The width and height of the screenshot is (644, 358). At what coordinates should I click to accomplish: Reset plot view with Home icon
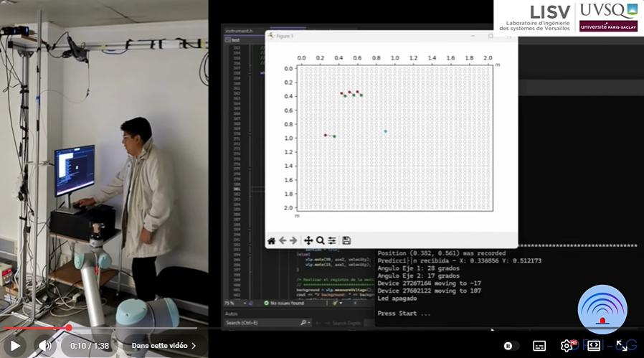click(272, 240)
